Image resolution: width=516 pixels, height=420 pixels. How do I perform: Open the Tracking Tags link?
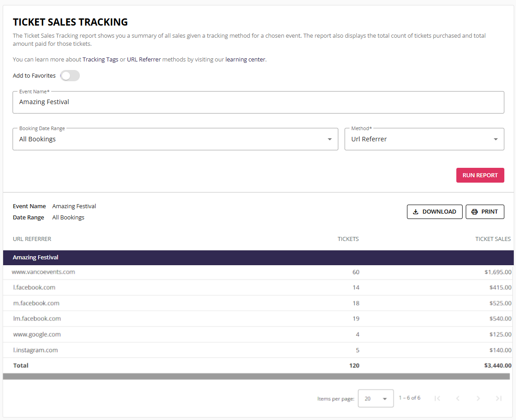(x=101, y=60)
